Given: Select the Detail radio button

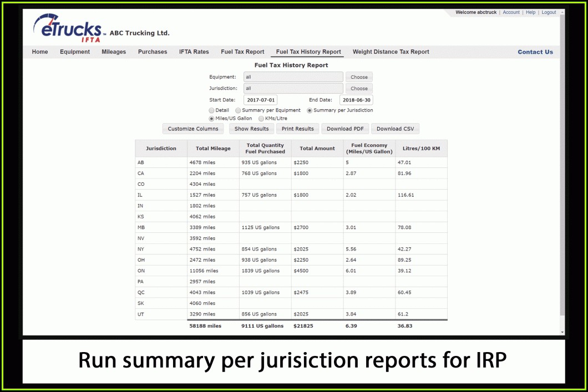Looking at the screenshot, I should click(x=212, y=110).
